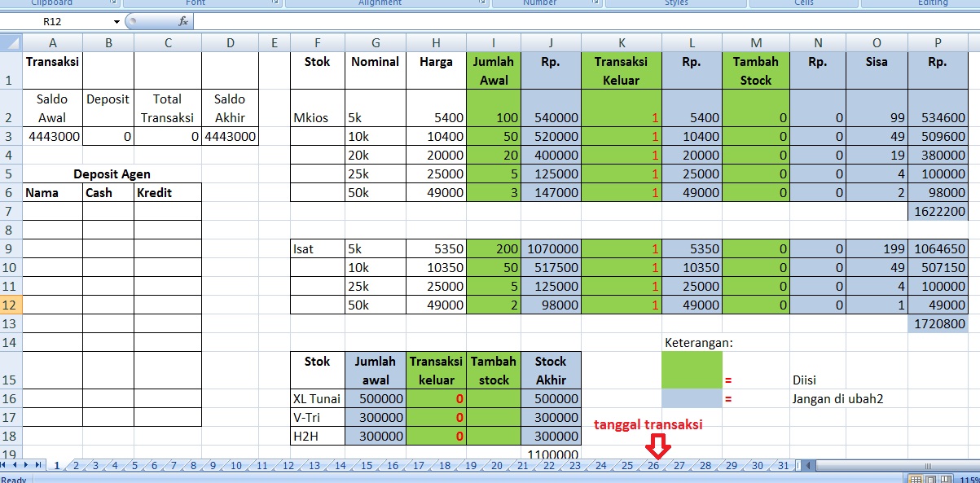This screenshot has height=483, width=980.
Task: Switch to sheet tab 2
Action: point(76,465)
